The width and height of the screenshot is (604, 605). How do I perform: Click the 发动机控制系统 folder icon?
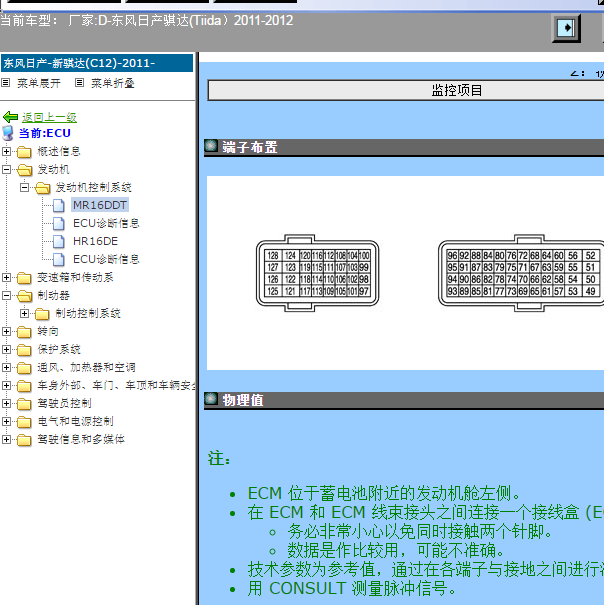(43, 188)
